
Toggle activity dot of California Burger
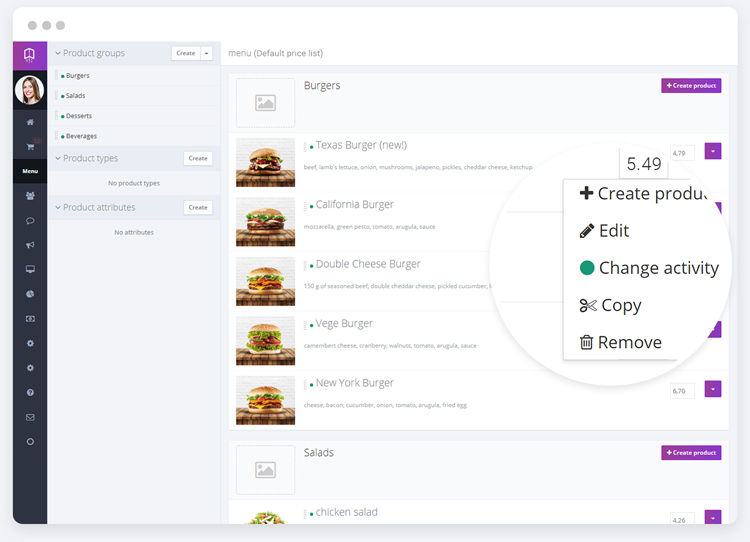(312, 206)
